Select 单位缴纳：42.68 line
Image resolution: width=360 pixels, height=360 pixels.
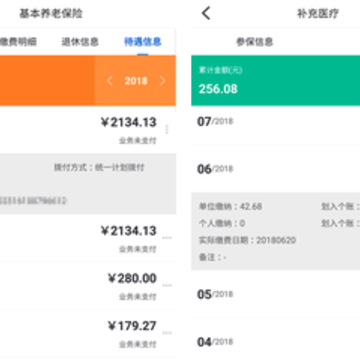[x=230, y=206]
